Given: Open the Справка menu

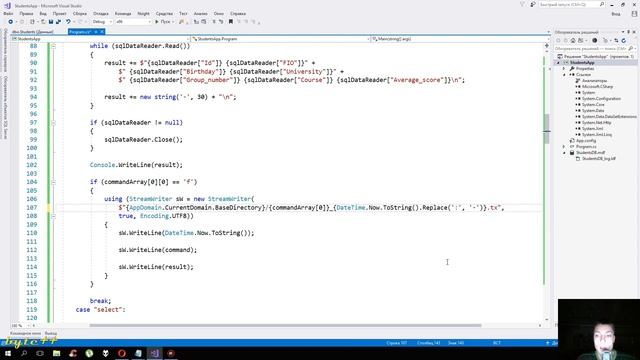Looking at the screenshot, I should pos(238,13).
